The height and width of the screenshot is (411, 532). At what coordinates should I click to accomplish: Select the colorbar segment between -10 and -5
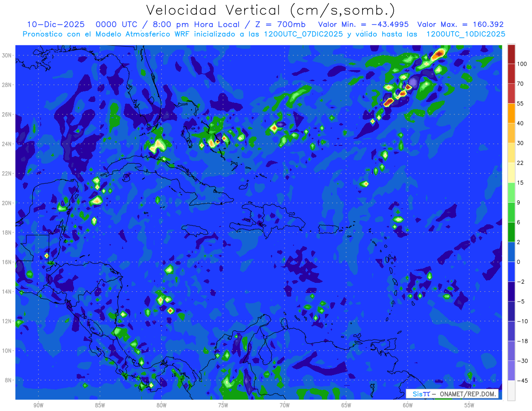(x=511, y=311)
